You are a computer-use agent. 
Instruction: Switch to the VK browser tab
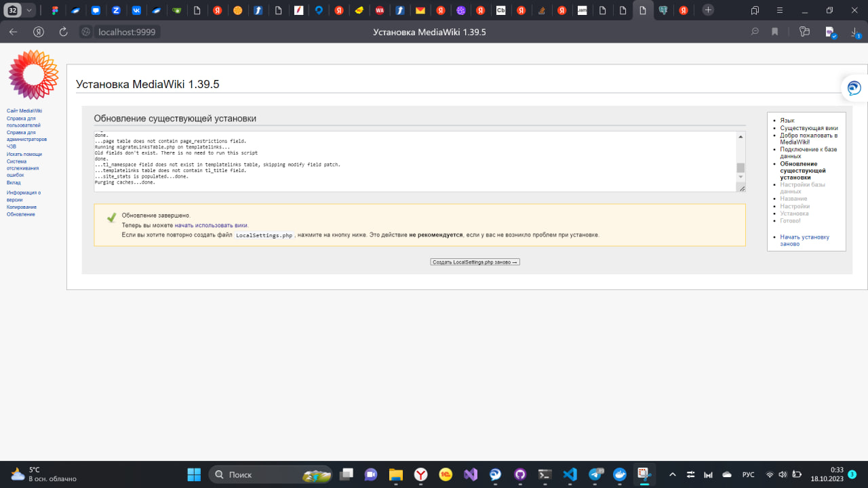136,10
